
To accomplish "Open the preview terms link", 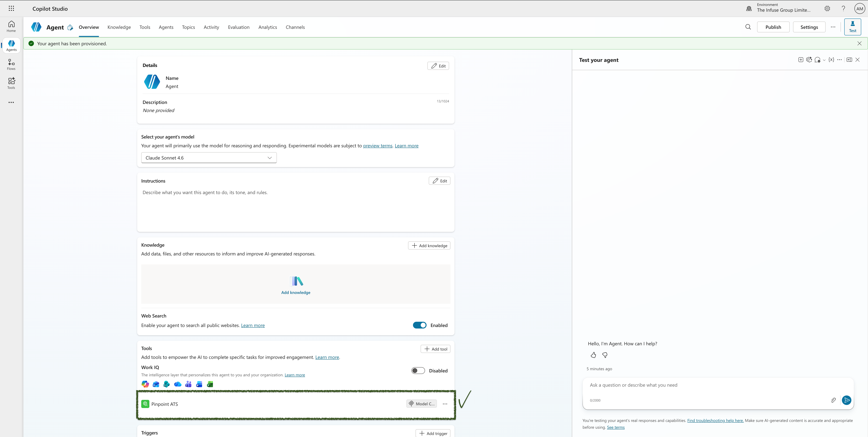I will 378,146.
